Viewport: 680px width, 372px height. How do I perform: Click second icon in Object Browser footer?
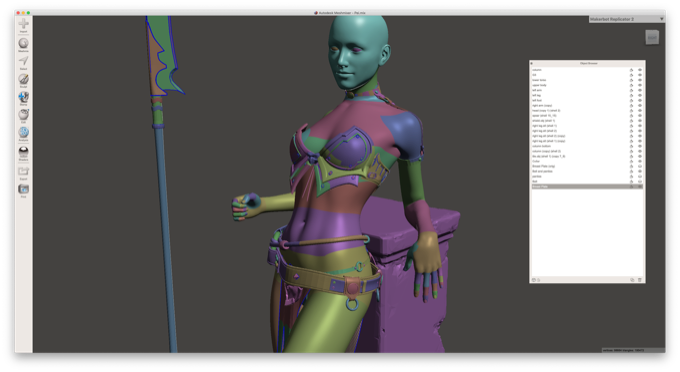(539, 280)
